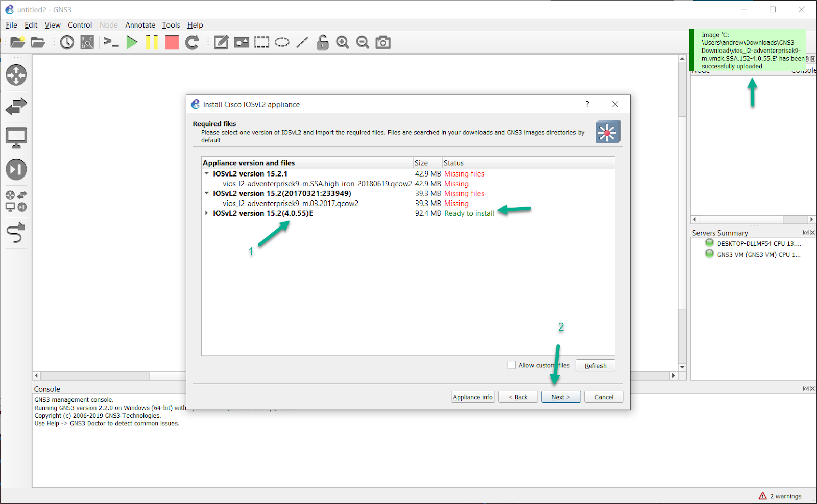Open the Tools menu
This screenshot has width=817, height=504.
point(171,25)
